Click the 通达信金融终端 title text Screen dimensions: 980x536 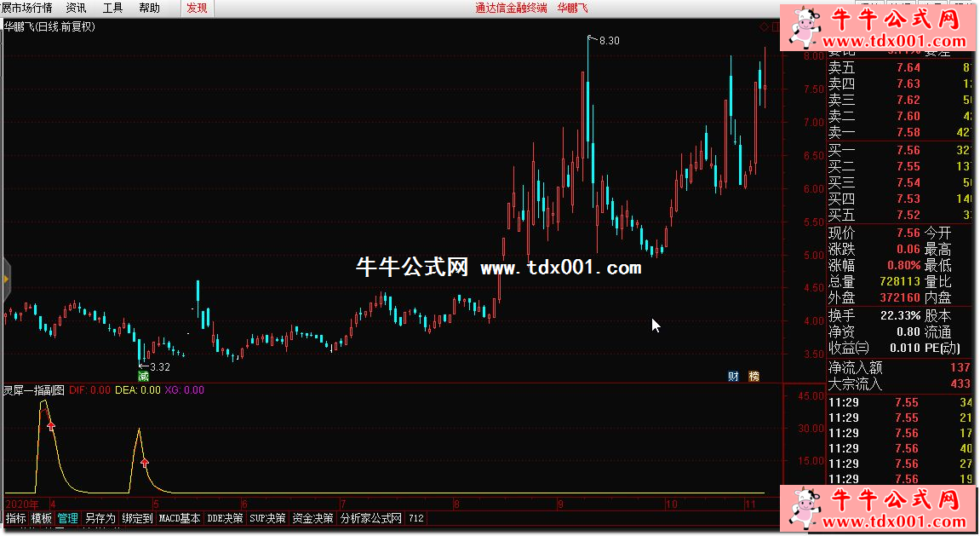[x=511, y=9]
